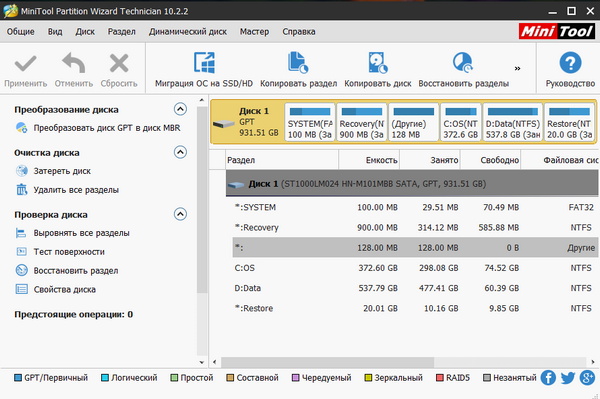Click the RAID5 legend color box
The width and height of the screenshot is (600, 399).
coord(440,378)
